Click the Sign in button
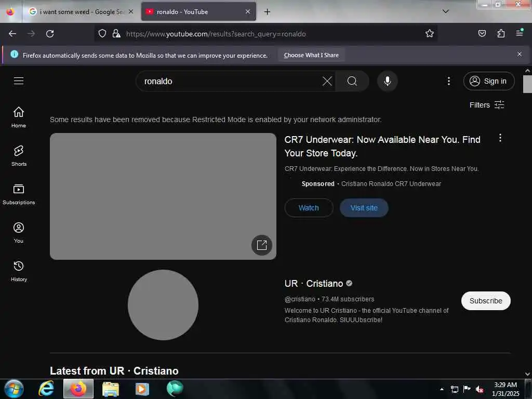The width and height of the screenshot is (532, 399). (x=488, y=81)
